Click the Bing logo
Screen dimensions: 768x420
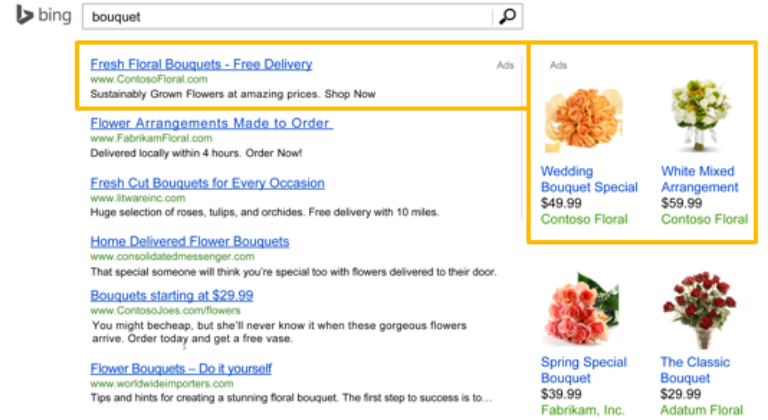[43, 17]
